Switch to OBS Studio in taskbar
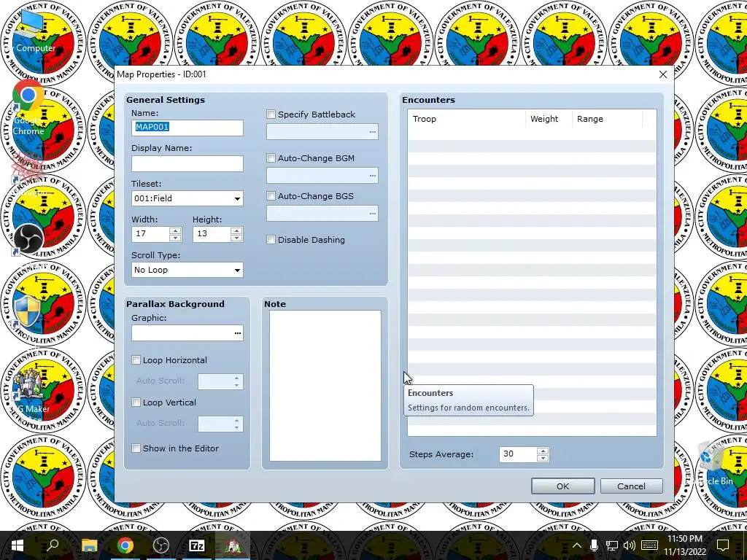747x560 pixels. pos(161,545)
